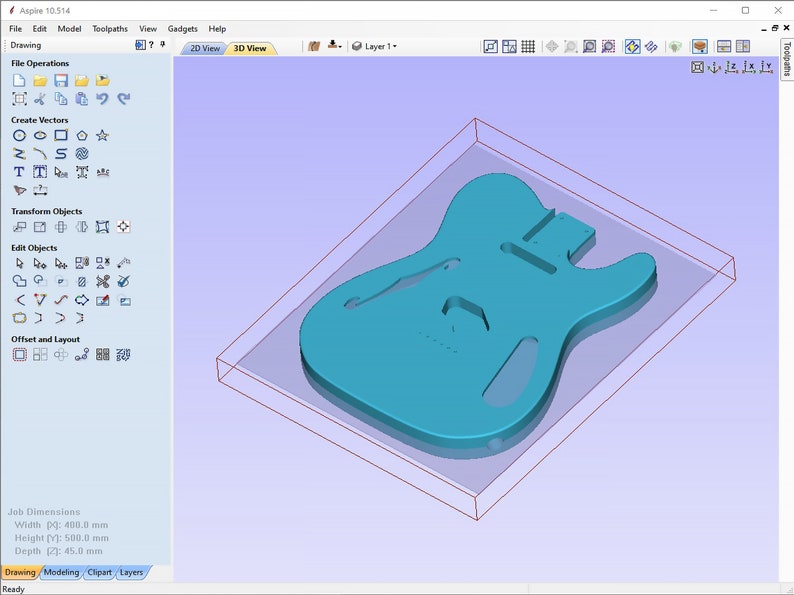Open the Help menu

coord(217,29)
